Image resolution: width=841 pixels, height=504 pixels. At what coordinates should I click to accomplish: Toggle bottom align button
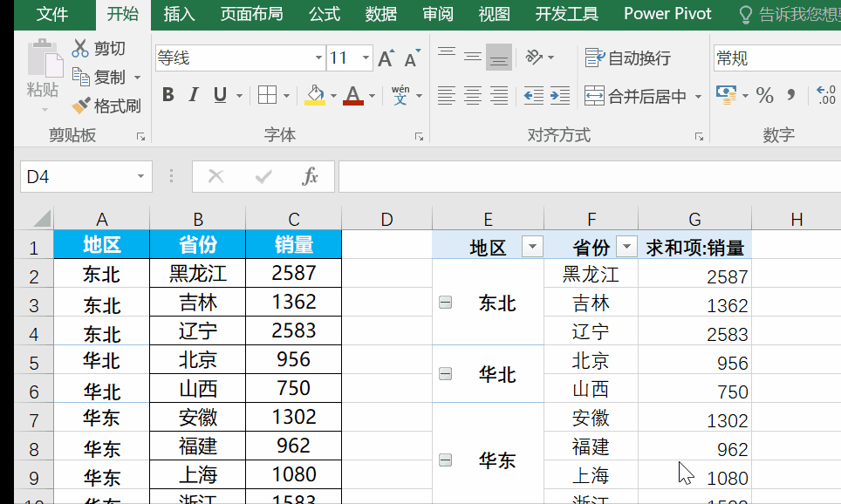click(499, 57)
